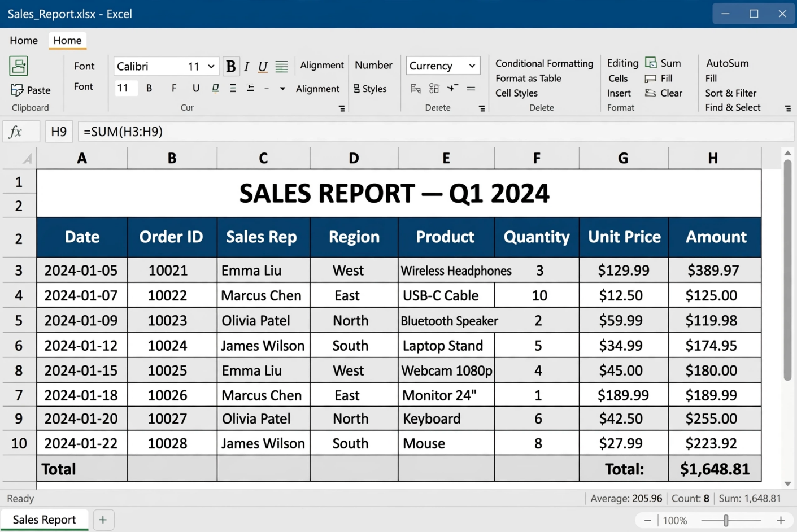The height and width of the screenshot is (532, 797).
Task: Open the small black arrow dropdown in font row
Action: point(282,89)
